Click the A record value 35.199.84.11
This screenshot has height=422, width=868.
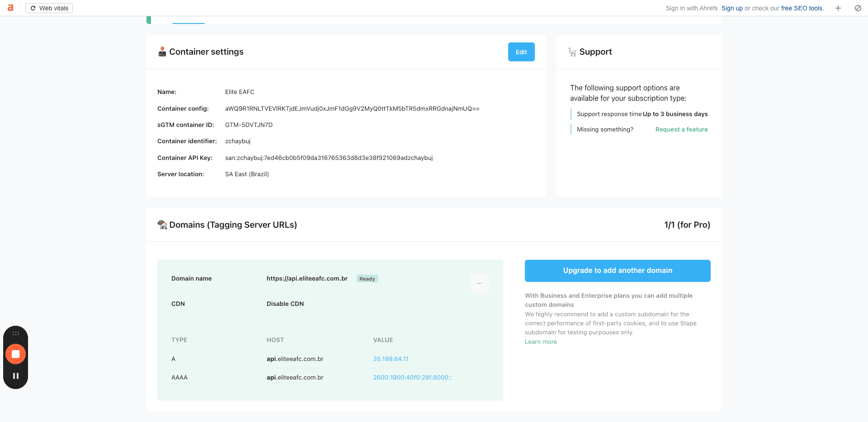[x=391, y=359]
